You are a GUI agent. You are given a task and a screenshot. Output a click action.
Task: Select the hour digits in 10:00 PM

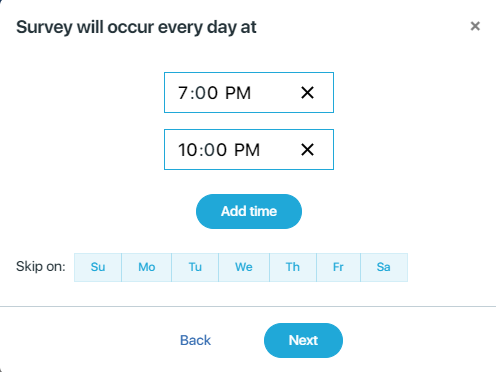[188, 150]
